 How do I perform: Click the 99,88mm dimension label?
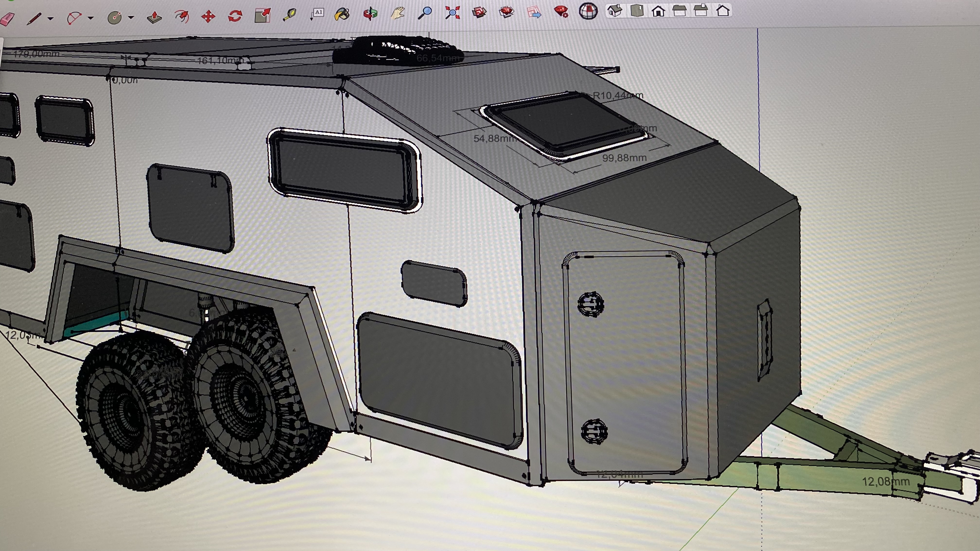click(624, 158)
